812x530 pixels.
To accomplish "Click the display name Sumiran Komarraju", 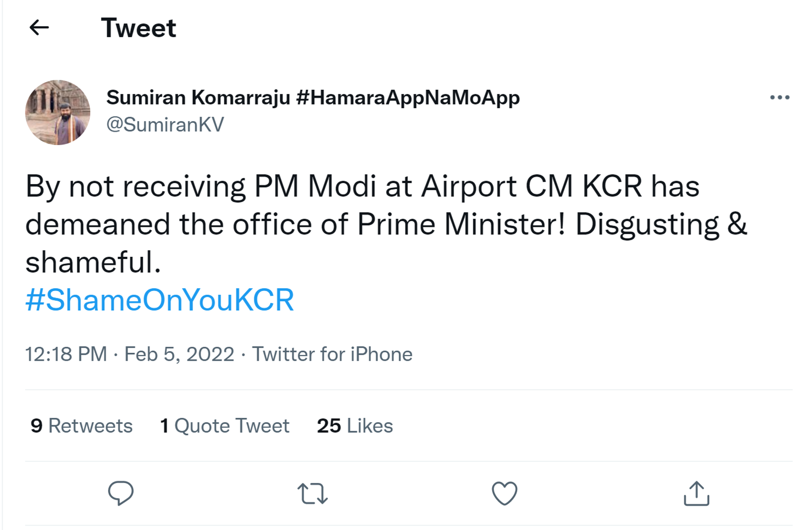I will [198, 98].
